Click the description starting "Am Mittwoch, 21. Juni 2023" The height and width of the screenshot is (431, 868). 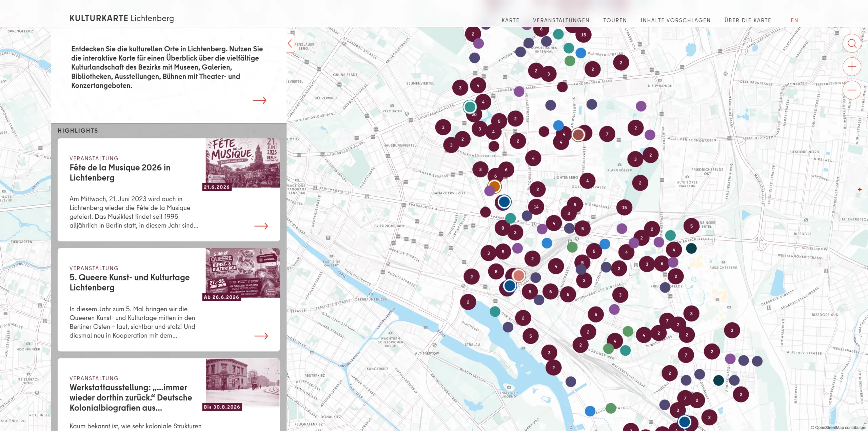pyautogui.click(x=134, y=212)
